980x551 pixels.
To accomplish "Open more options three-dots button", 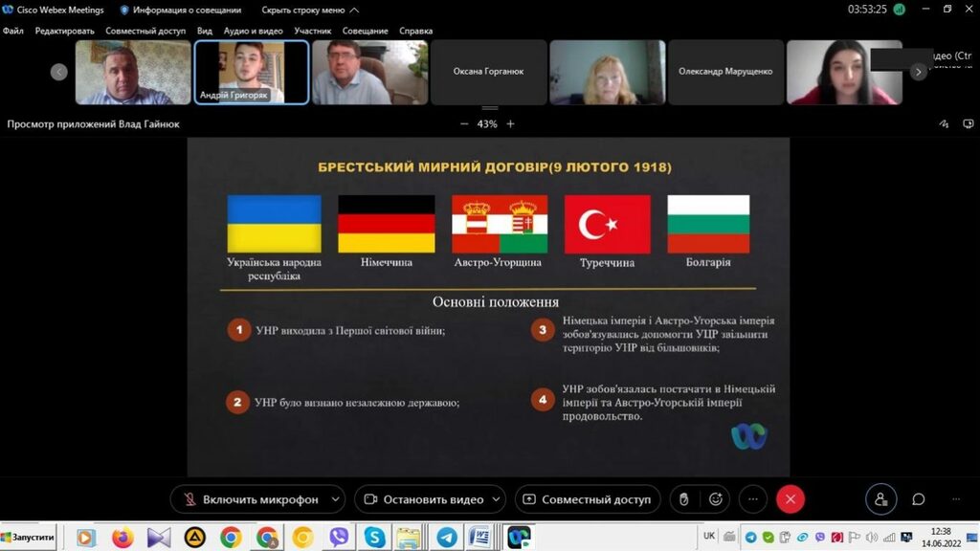I will coord(753,499).
